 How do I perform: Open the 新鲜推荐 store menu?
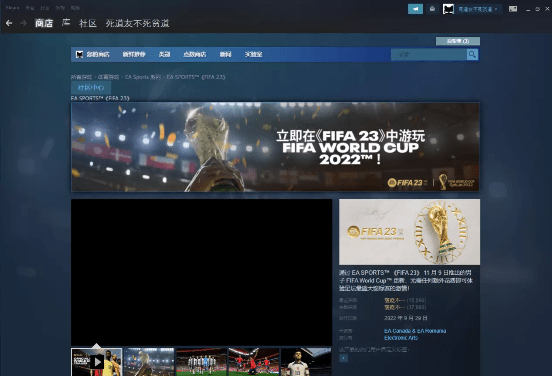(134, 54)
